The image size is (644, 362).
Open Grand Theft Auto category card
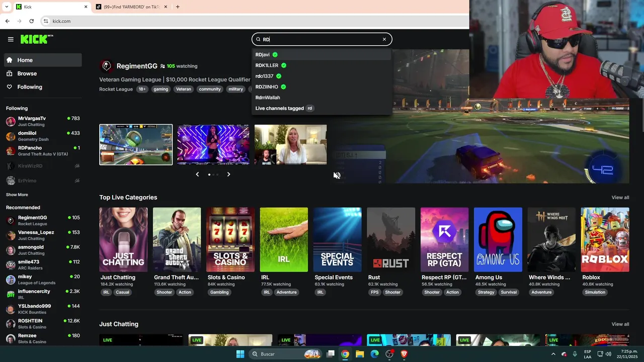[177, 240]
